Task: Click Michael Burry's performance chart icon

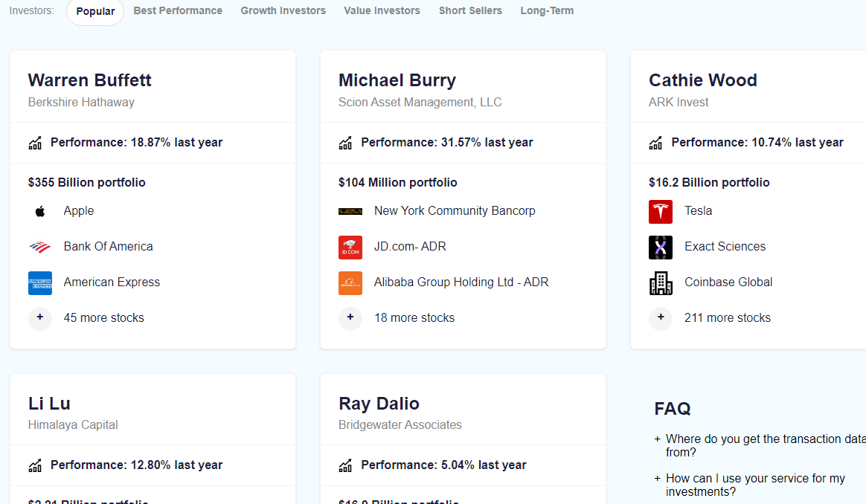Action: point(345,143)
